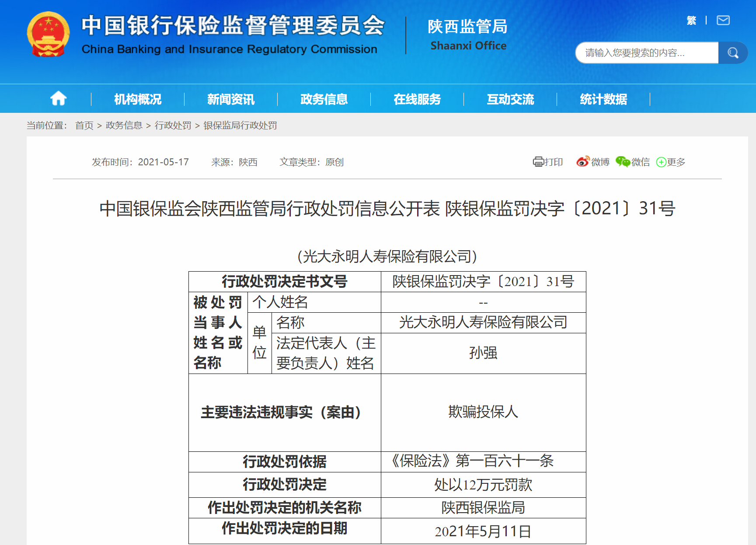The width and height of the screenshot is (756, 545).
Task: Click the 个人姓名 table cell
Action: pyautogui.click(x=314, y=302)
